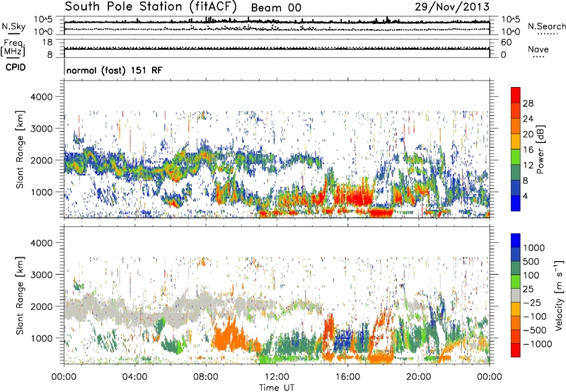Pick the gray segment of the velocity colorbar
The image size is (566, 392).
(x=516, y=296)
